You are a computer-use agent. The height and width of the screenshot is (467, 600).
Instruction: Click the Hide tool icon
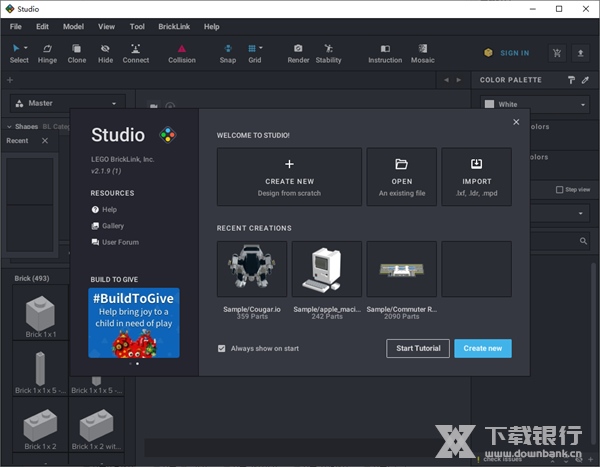point(105,49)
